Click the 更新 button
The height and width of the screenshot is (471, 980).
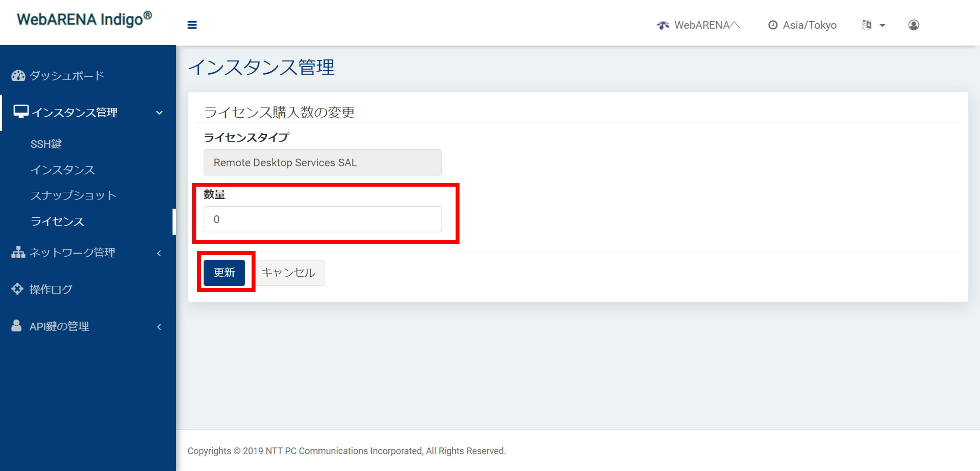(x=224, y=272)
